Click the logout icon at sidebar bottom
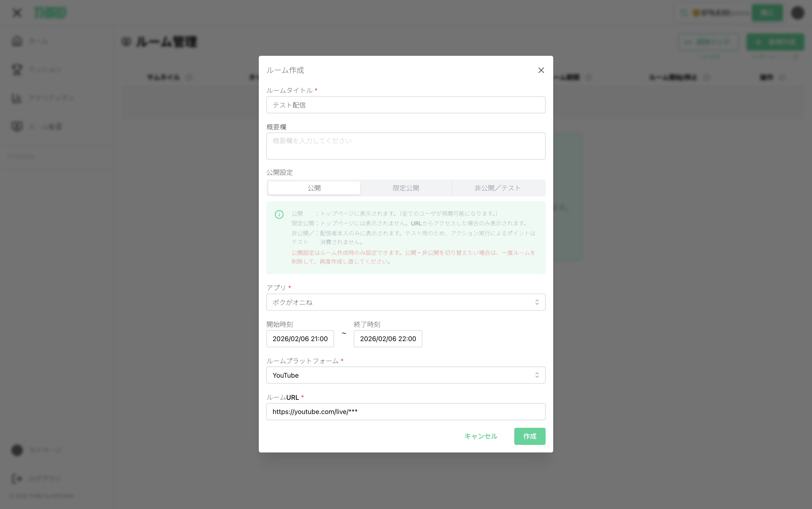Screen dimensions: 812x509 pyautogui.click(x=17, y=478)
